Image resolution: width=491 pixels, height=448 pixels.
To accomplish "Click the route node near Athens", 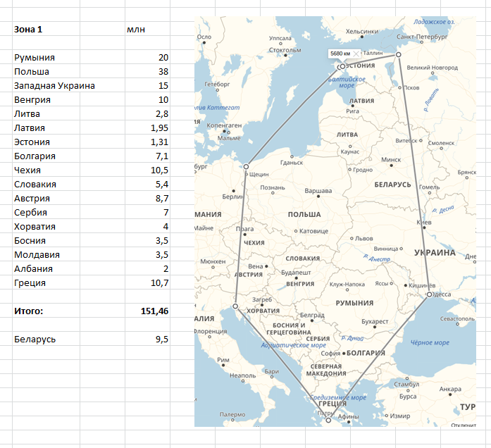I will coord(328,420).
